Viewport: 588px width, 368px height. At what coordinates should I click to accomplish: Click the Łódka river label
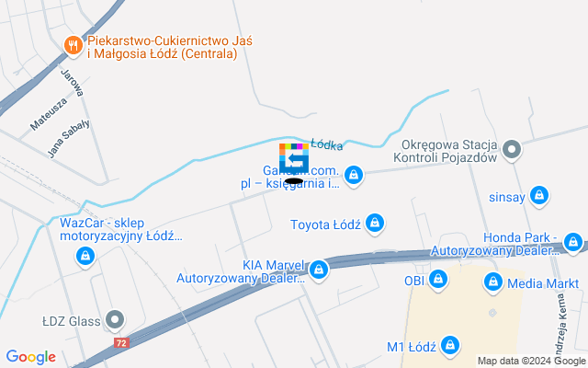click(x=327, y=144)
